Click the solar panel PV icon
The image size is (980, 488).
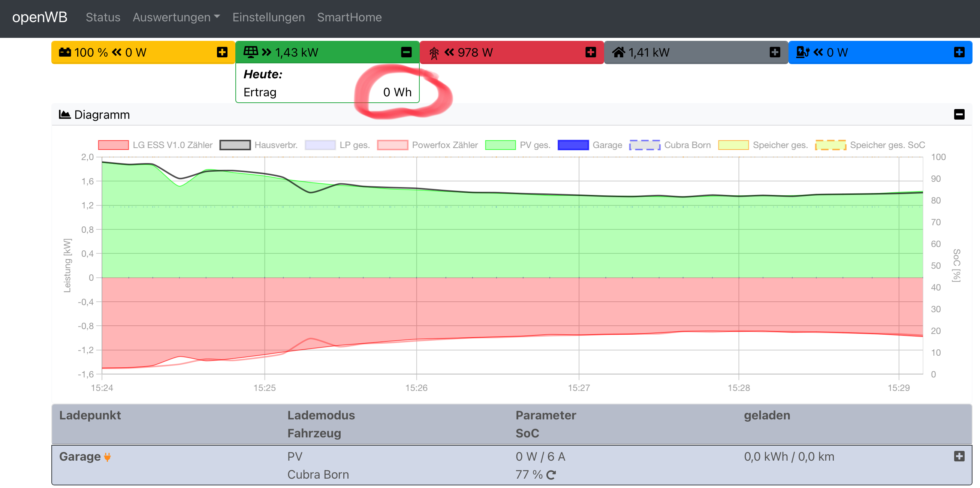pyautogui.click(x=250, y=52)
